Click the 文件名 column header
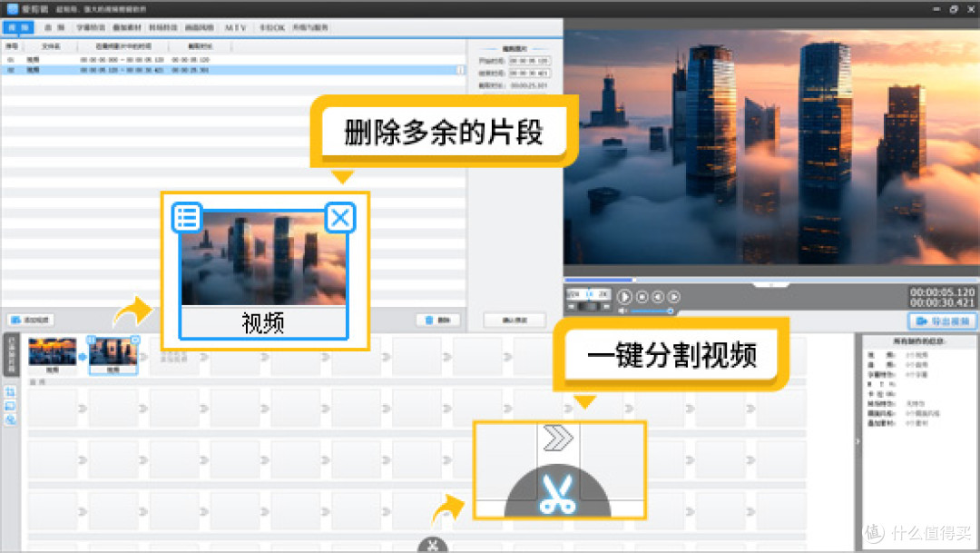 coord(51,46)
